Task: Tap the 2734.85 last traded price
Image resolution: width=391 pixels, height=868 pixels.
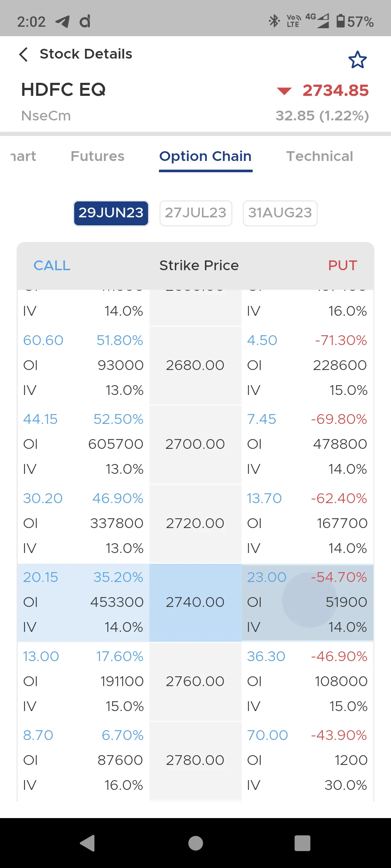Action: (x=336, y=90)
